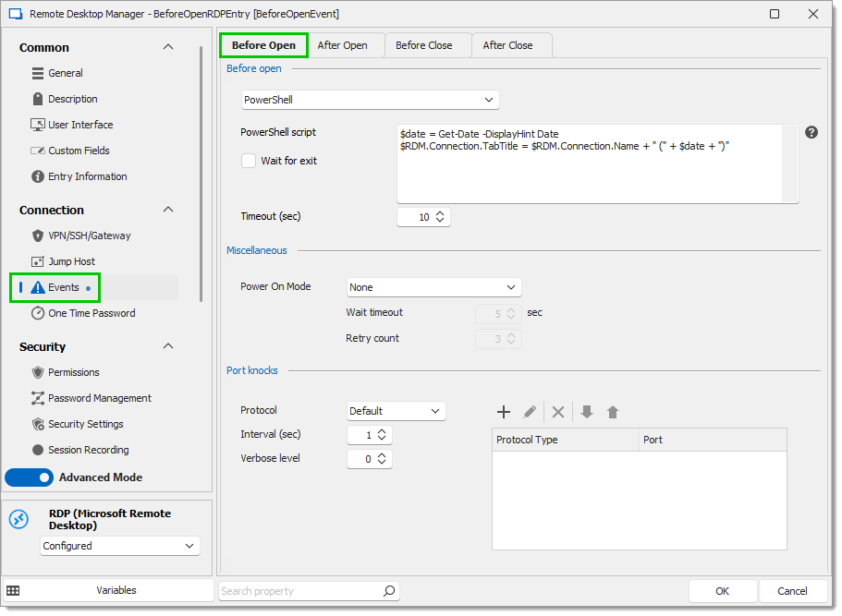Adjust the Timeout seconds stepper
This screenshot has width=842, height=616.
[440, 217]
